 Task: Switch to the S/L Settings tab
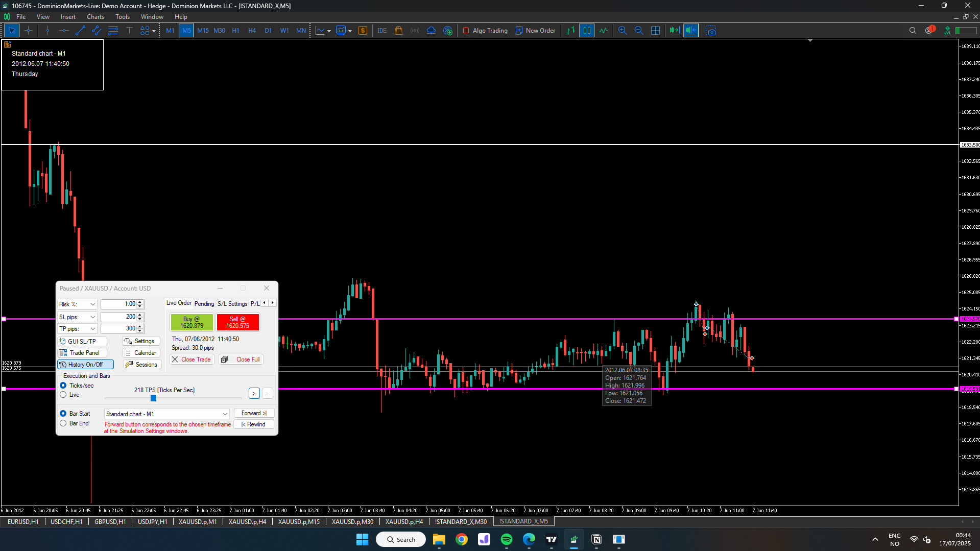(x=232, y=304)
